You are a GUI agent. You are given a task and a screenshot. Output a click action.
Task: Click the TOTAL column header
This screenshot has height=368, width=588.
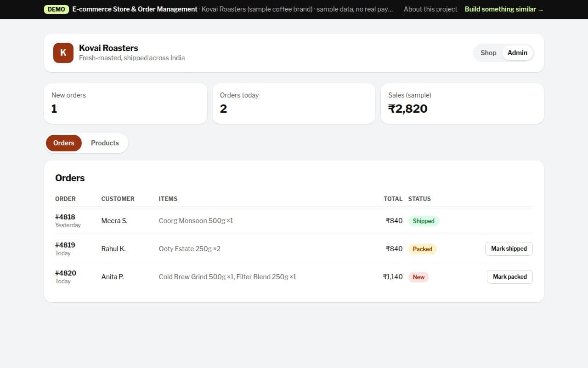point(393,199)
